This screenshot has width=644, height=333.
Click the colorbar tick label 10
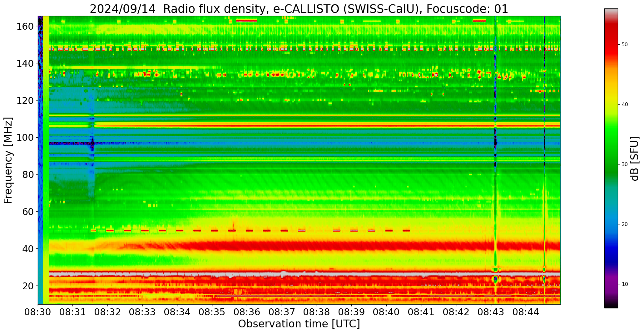click(625, 284)
